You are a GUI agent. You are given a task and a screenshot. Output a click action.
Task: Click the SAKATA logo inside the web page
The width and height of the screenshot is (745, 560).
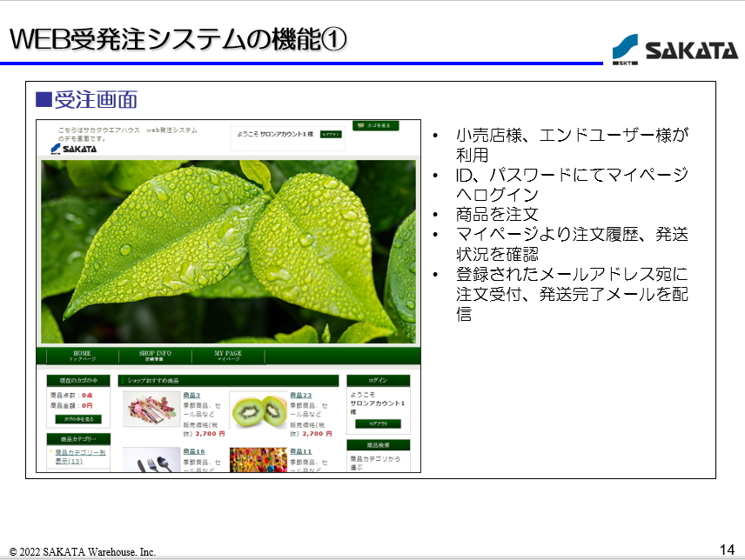click(x=74, y=149)
